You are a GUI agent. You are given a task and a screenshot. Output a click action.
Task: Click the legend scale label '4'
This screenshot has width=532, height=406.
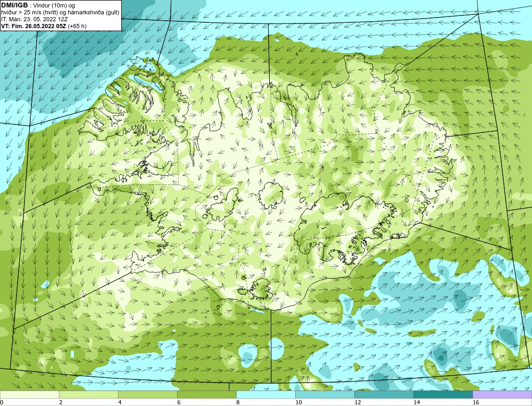120,402
